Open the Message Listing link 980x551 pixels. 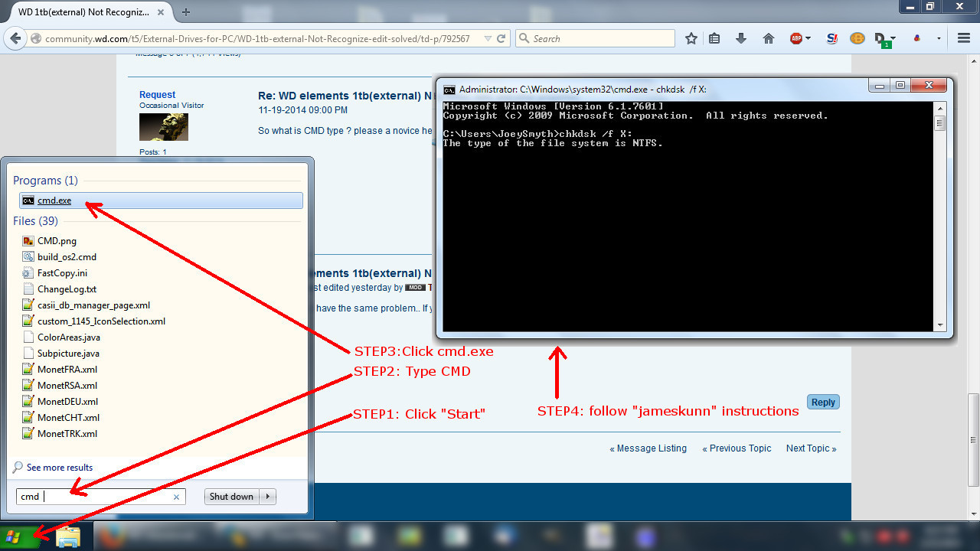648,448
